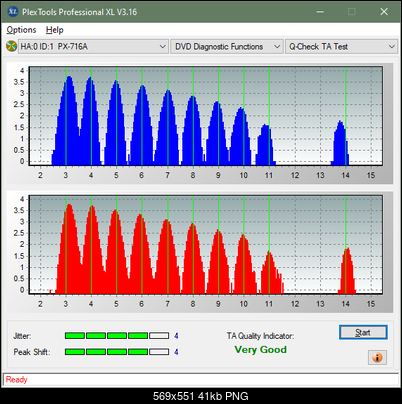Click the Very Good quality result text
Screen dimensions: 402x404
260,350
